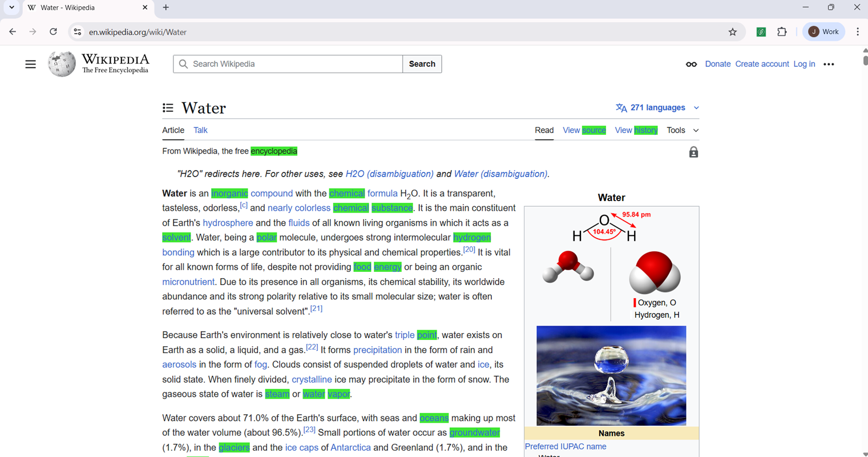
Task: Switch to the Talk tab
Action: [x=200, y=130]
